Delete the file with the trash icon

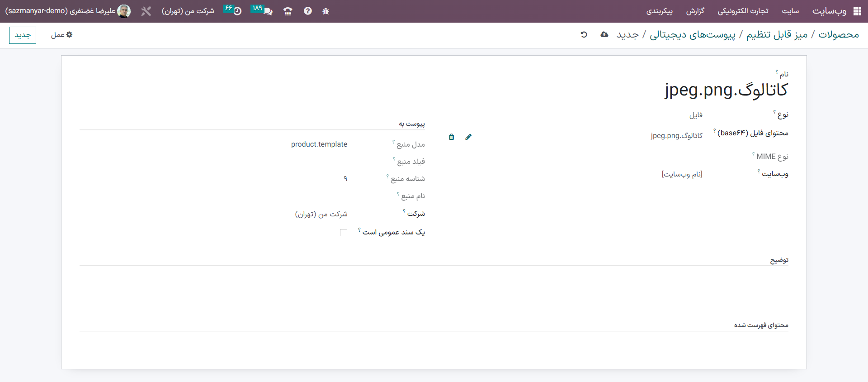(x=451, y=137)
